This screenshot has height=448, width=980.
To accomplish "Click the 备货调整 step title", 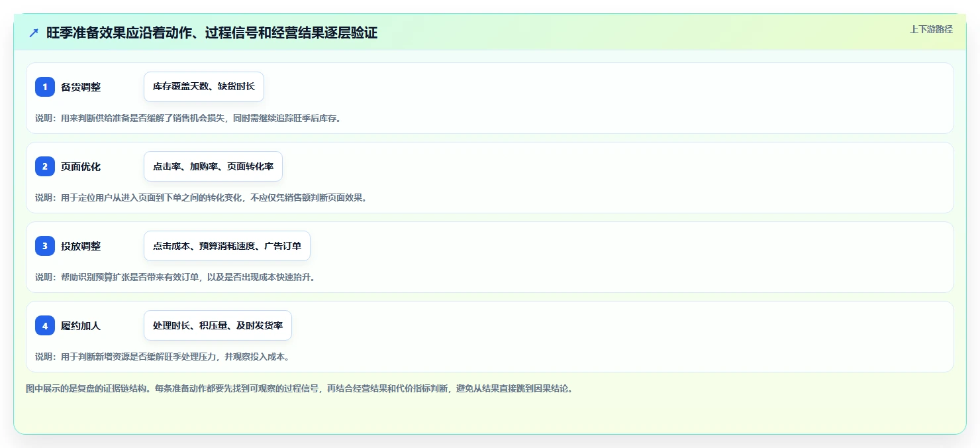I will [x=81, y=87].
